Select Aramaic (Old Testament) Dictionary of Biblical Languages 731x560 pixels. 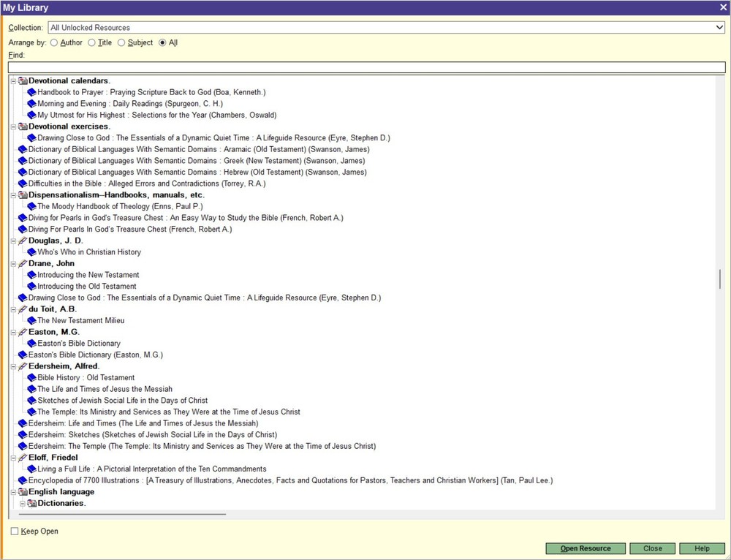(199, 149)
